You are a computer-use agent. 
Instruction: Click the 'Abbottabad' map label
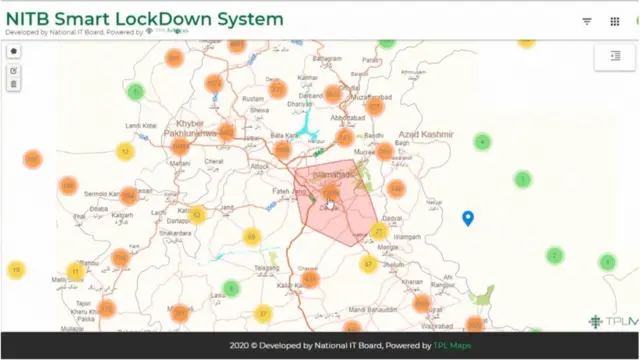click(x=348, y=118)
